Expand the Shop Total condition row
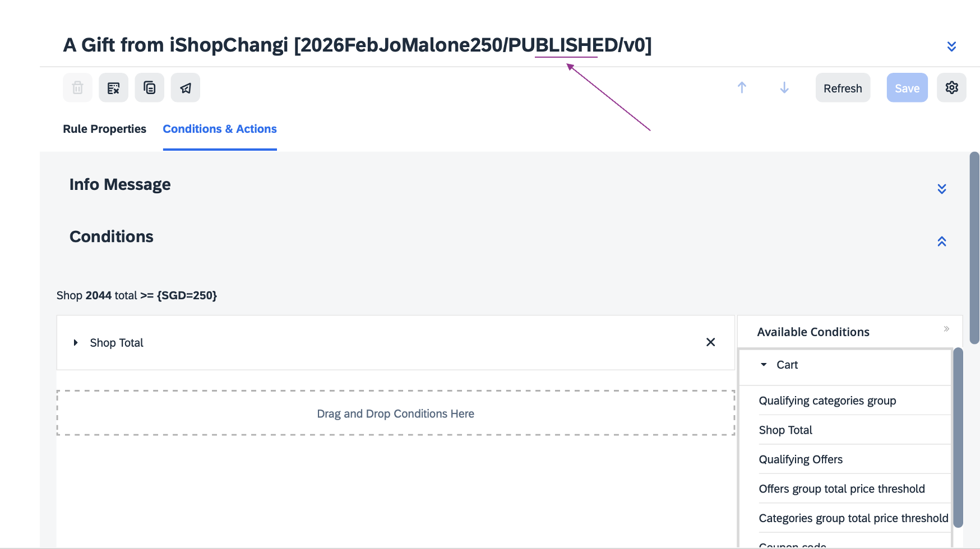The height and width of the screenshot is (549, 980). coord(76,342)
